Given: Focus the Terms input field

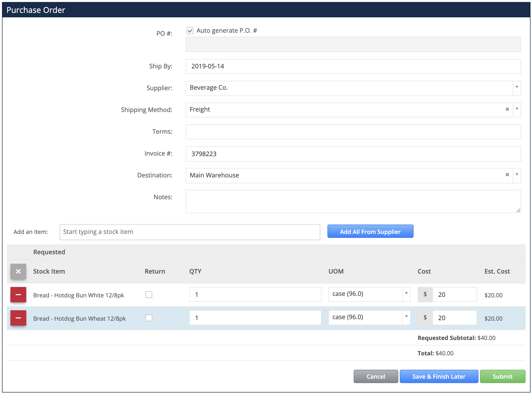Looking at the screenshot, I should (353, 132).
